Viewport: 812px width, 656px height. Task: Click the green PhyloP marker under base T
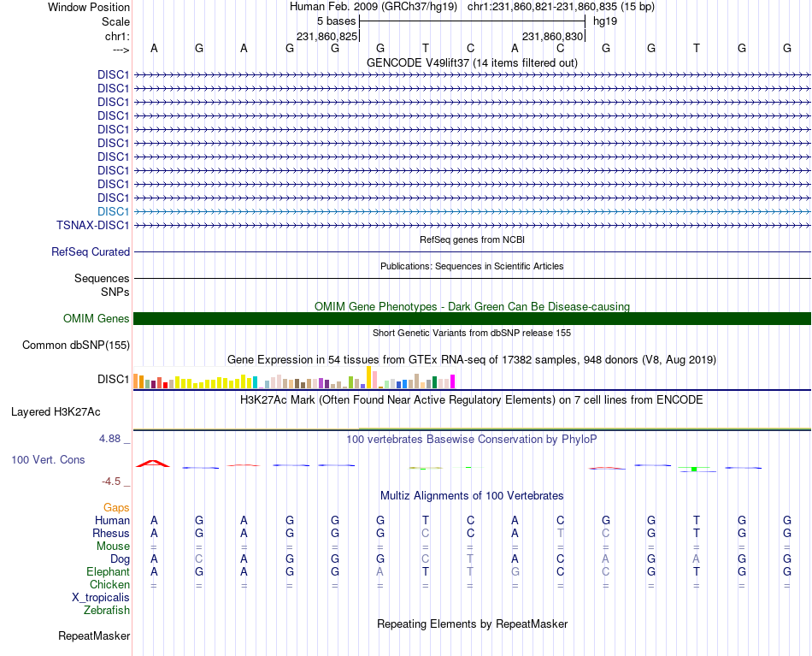tap(694, 469)
